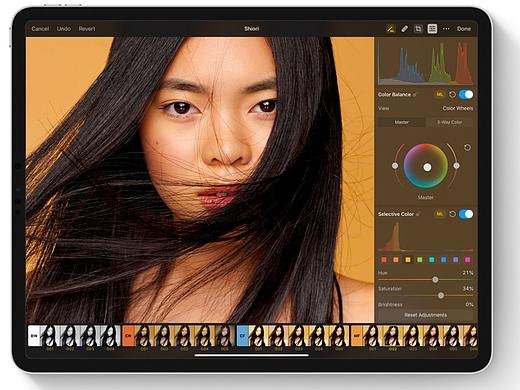
Task: Apply the CF 004 preset thumbnail
Action: click(x=319, y=337)
